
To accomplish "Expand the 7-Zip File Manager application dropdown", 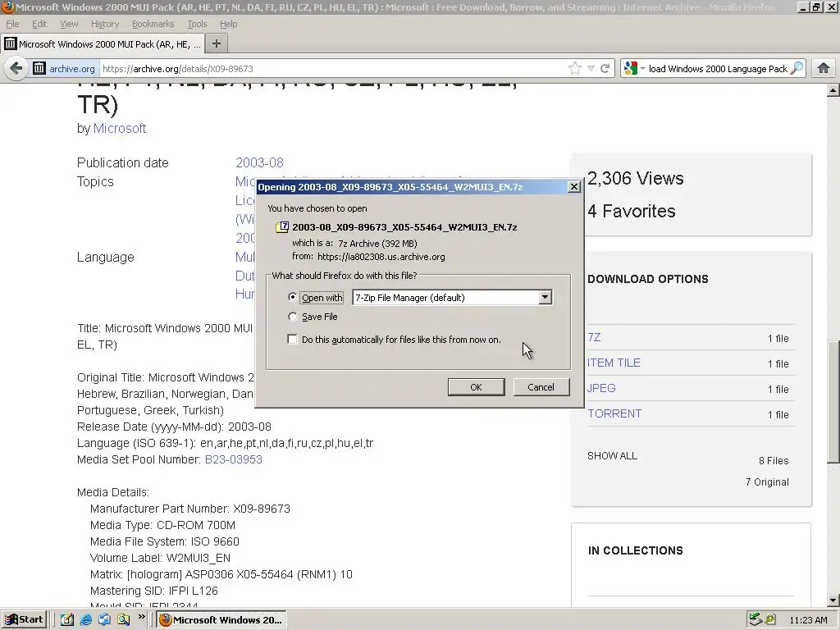I will [545, 297].
